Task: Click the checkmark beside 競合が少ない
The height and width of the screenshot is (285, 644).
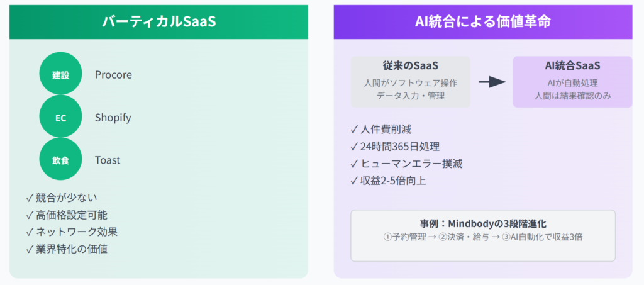Action: point(30,198)
